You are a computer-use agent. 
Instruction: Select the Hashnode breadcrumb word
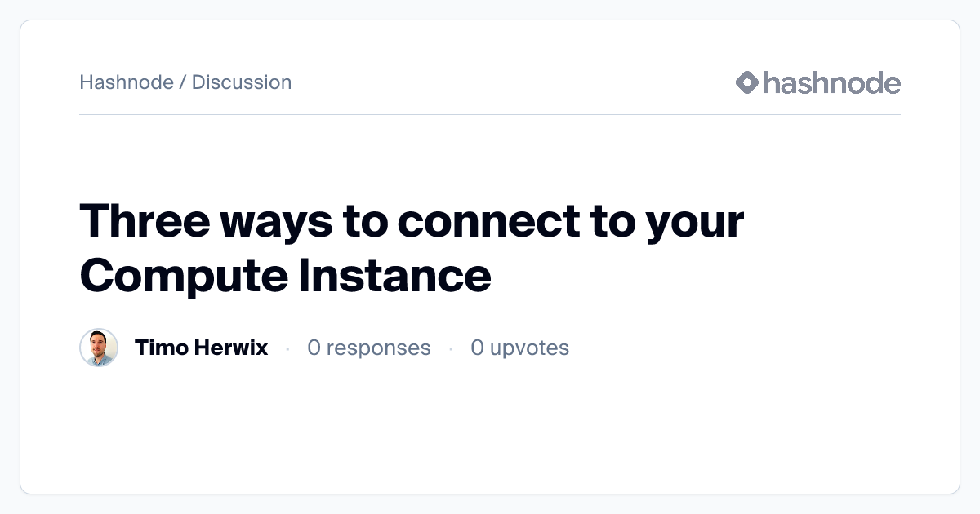coord(127,82)
